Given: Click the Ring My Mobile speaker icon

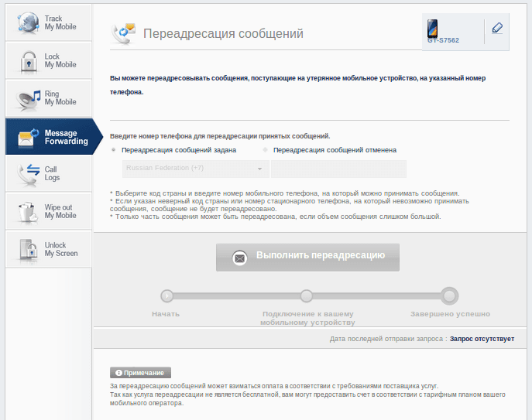Looking at the screenshot, I should tap(28, 100).
